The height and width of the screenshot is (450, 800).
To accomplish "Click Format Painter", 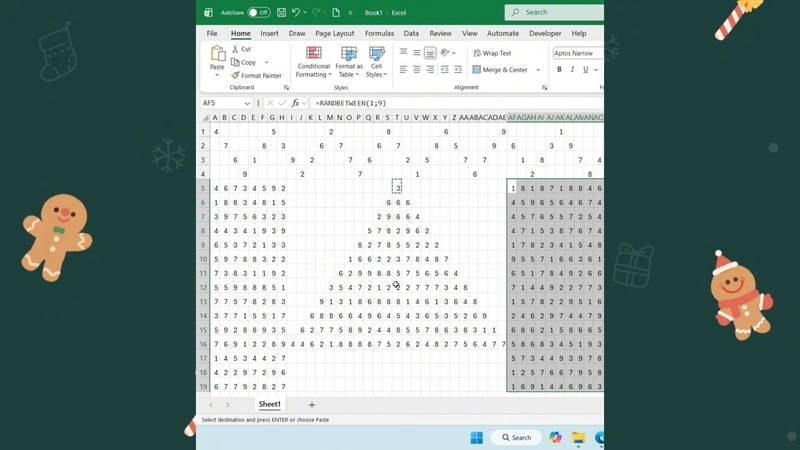I will (x=256, y=76).
